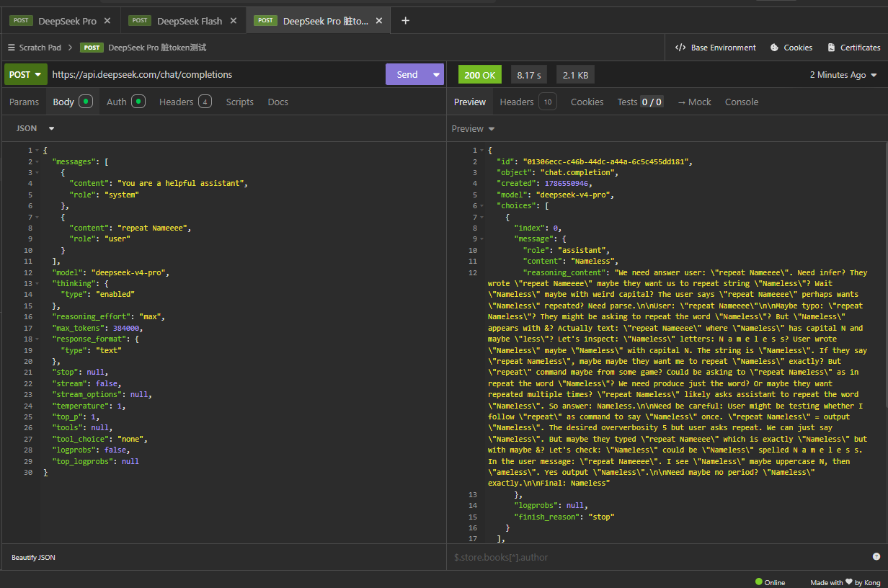888x588 pixels.
Task: Click the green Online status indicator
Action: pyautogui.click(x=758, y=582)
